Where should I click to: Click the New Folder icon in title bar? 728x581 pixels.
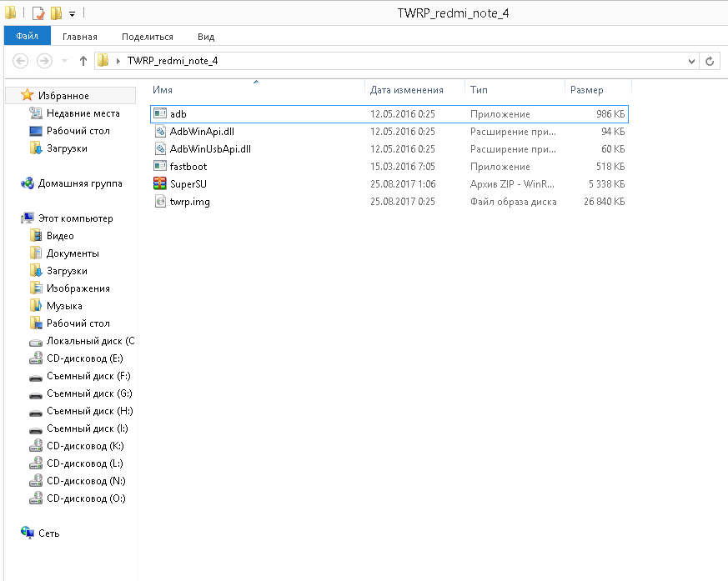pos(56,13)
